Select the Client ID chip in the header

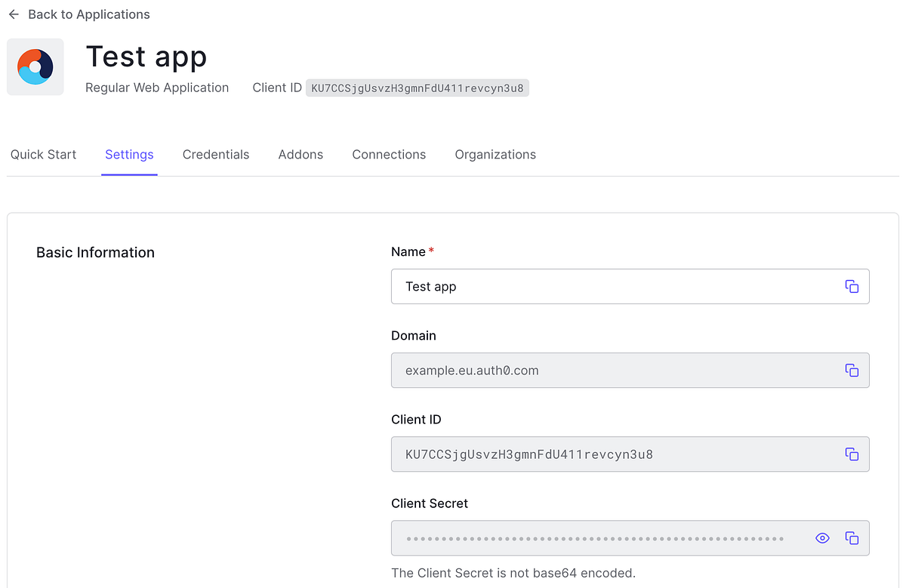coord(418,88)
